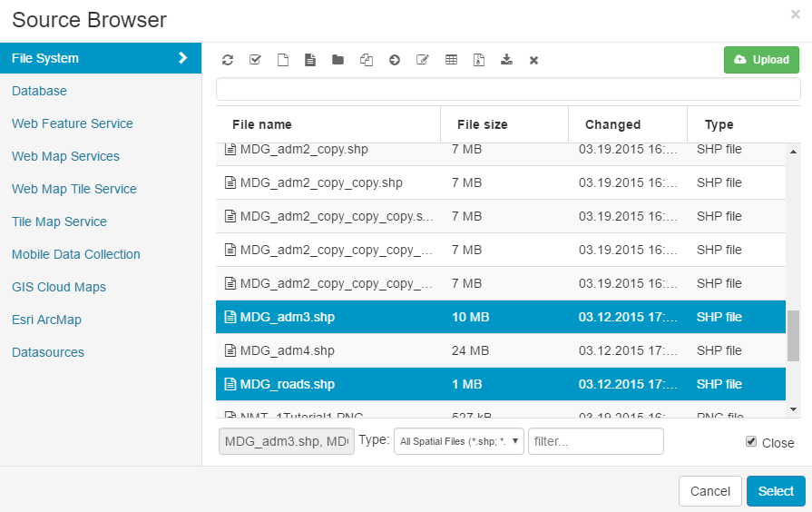
Task: Open the Datasources entry
Action: point(48,352)
